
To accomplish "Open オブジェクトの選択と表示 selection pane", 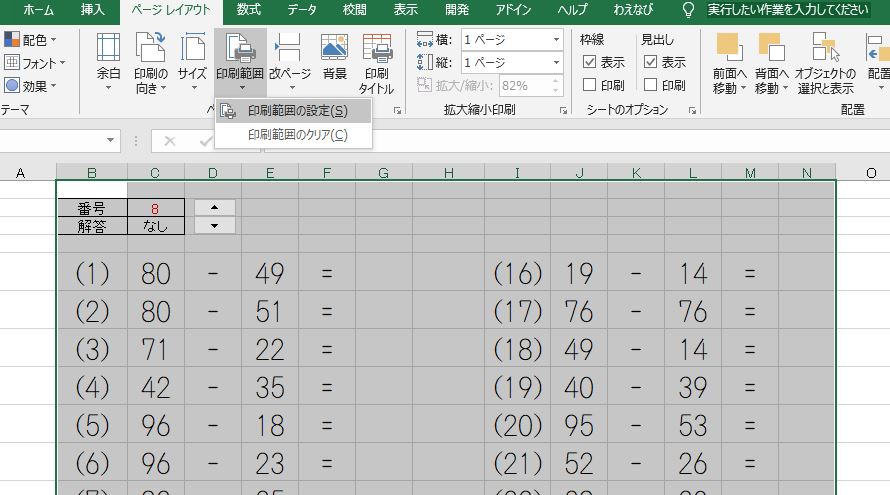I will [825, 48].
